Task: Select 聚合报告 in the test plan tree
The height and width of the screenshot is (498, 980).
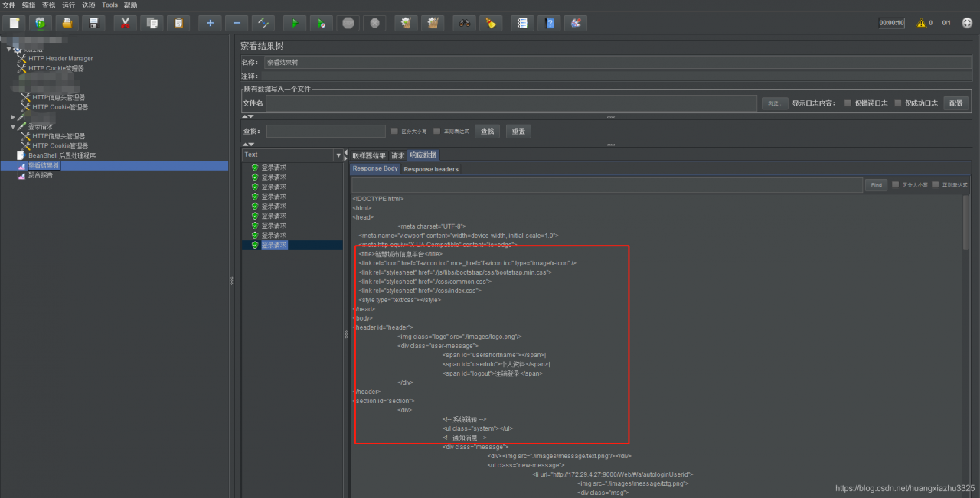Action: (x=41, y=175)
